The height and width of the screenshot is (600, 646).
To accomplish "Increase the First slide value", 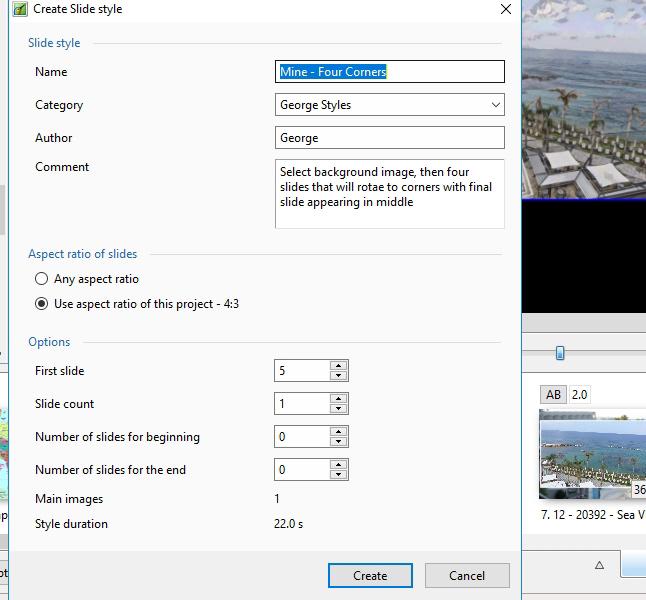I will [339, 366].
